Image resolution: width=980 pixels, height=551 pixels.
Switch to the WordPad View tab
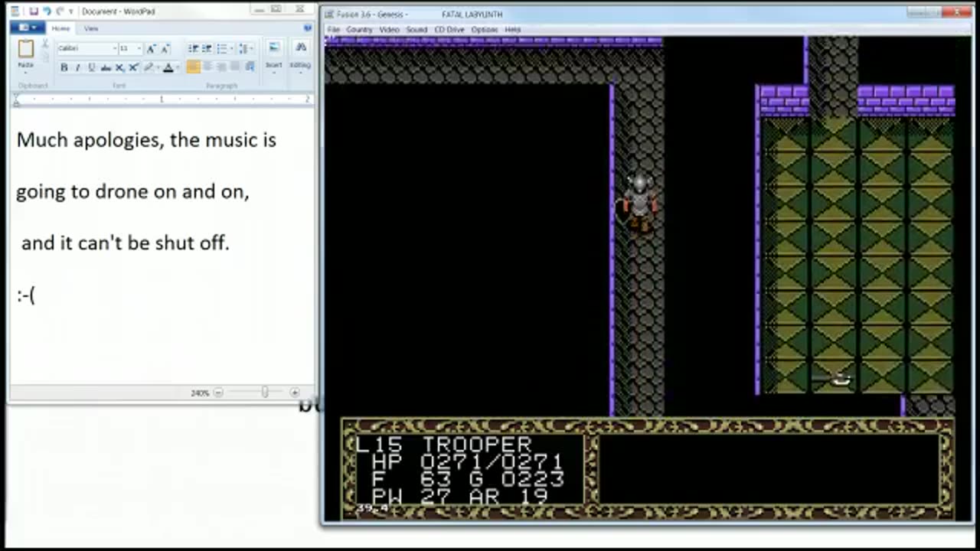(x=91, y=28)
